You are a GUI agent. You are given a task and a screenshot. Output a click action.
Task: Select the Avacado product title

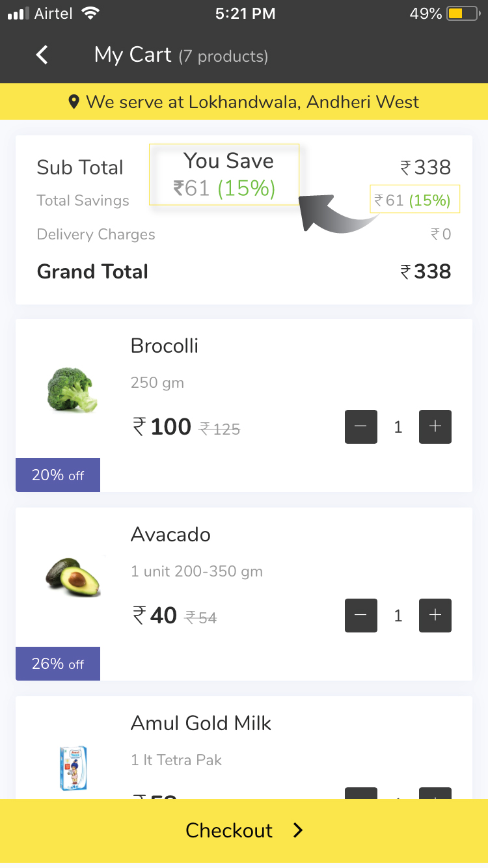[x=170, y=534]
